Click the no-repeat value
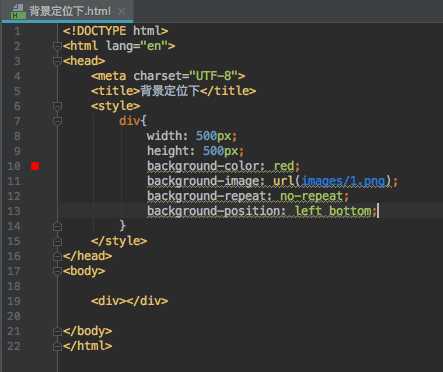This screenshot has width=443, height=372. (311, 196)
